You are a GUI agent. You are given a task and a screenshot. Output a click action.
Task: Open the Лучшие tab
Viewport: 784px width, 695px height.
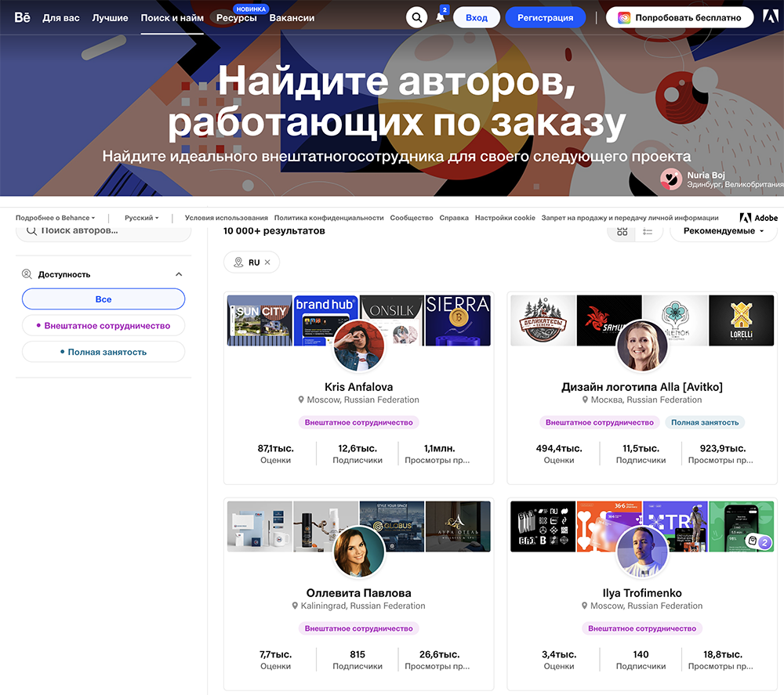110,17
